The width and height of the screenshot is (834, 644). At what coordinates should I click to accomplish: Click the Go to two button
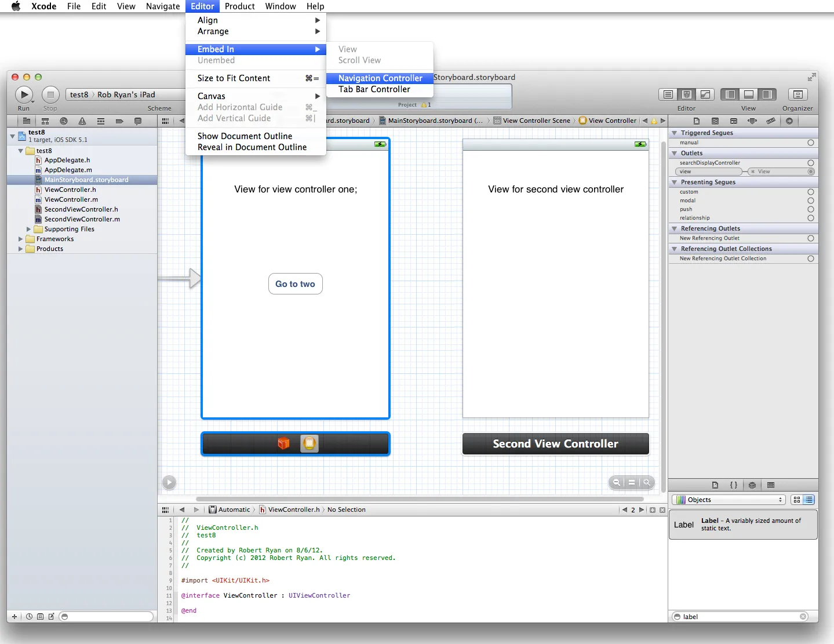(295, 284)
